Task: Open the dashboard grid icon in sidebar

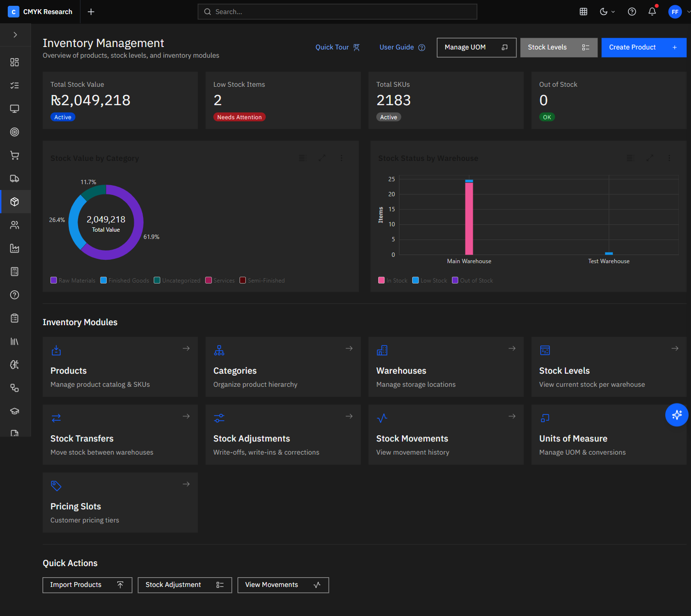Action: [15, 62]
